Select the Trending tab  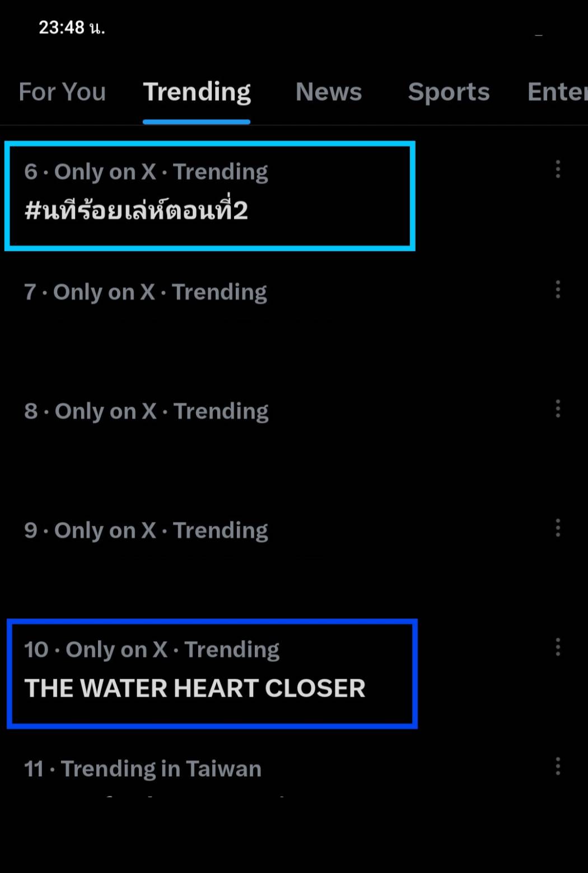[197, 92]
